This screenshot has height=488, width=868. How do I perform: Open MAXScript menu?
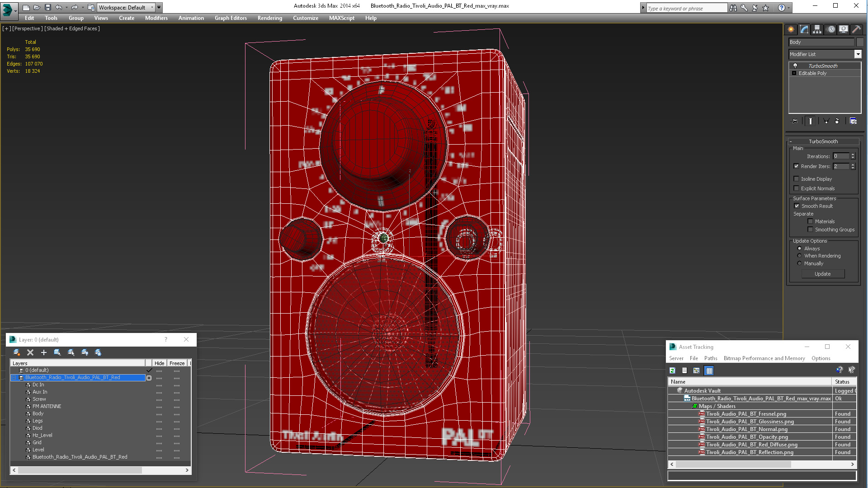[341, 18]
